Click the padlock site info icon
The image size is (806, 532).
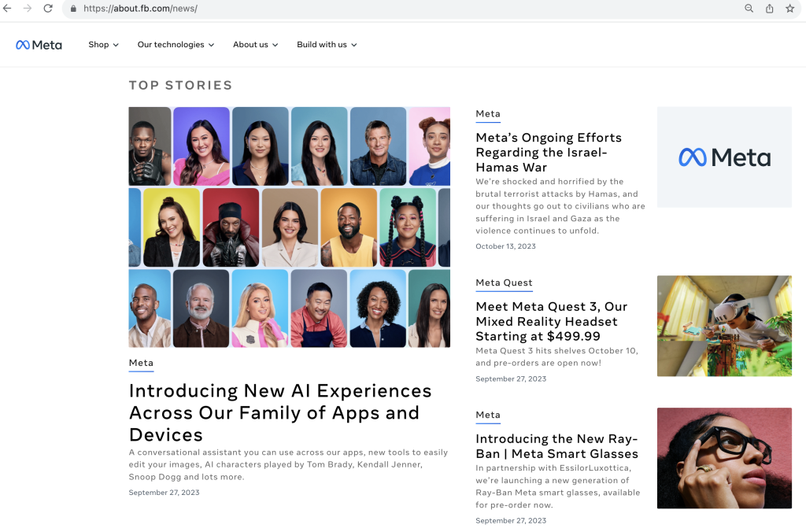pos(73,9)
